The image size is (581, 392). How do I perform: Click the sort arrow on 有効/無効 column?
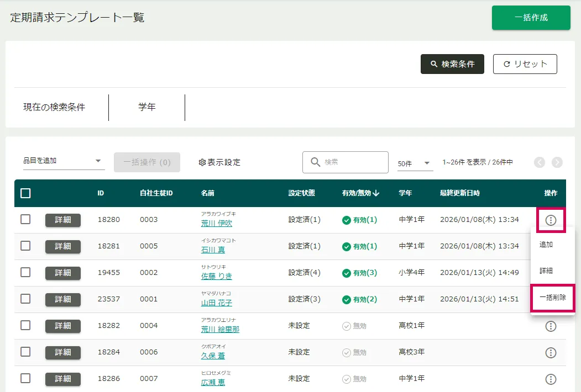[x=376, y=193]
